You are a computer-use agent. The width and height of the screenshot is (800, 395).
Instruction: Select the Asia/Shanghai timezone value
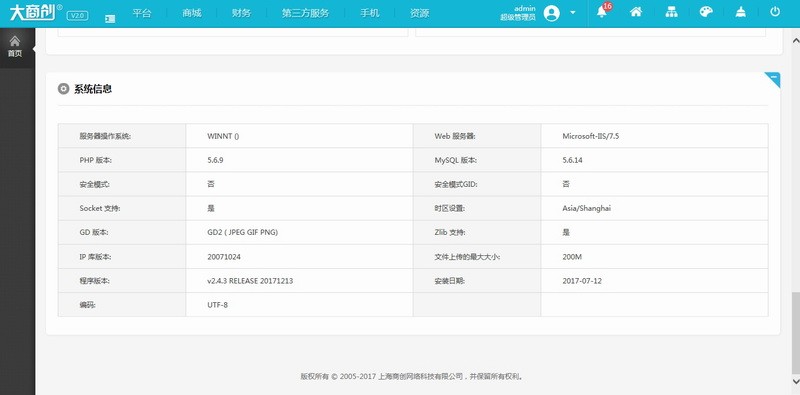click(586, 208)
